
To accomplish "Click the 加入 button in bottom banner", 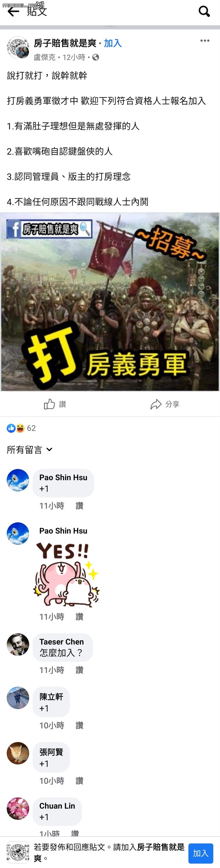I will coord(200,853).
